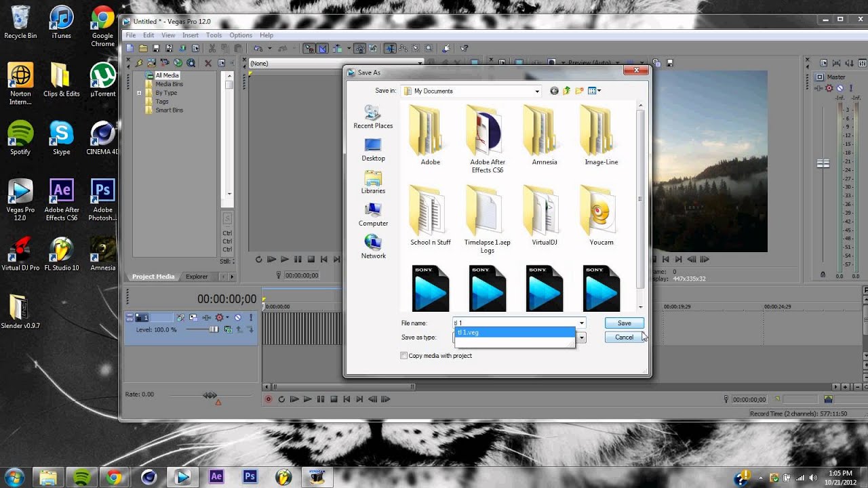868x488 pixels.
Task: Click the Master volume fader handle
Action: pyautogui.click(x=823, y=163)
